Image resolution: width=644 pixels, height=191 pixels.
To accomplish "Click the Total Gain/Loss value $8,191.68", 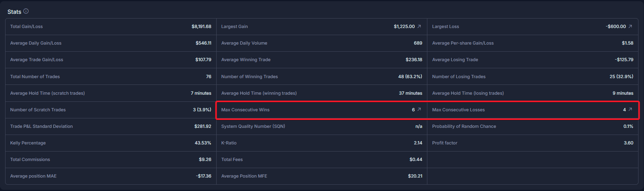I will (x=201, y=26).
